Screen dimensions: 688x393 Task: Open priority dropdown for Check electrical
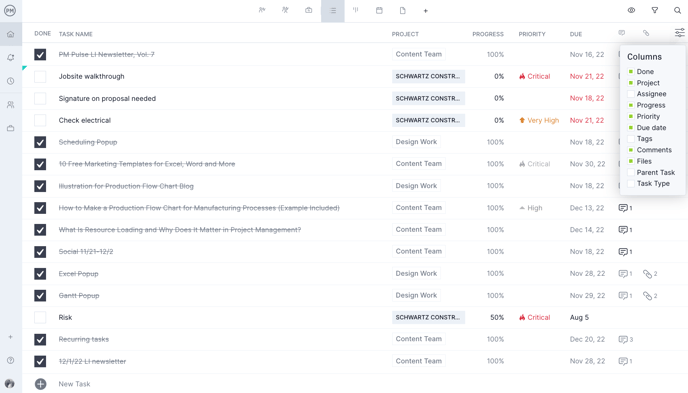539,120
